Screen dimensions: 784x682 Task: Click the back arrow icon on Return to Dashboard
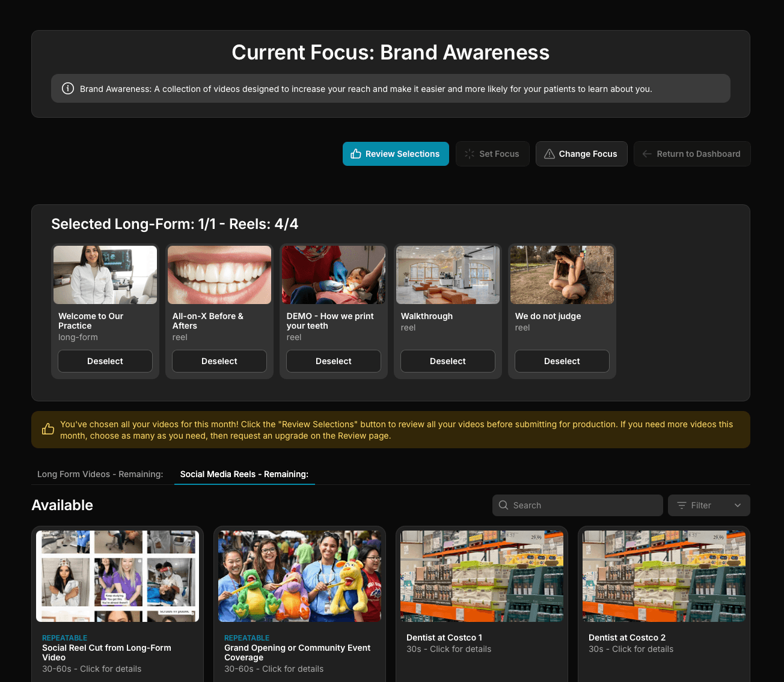pos(647,154)
